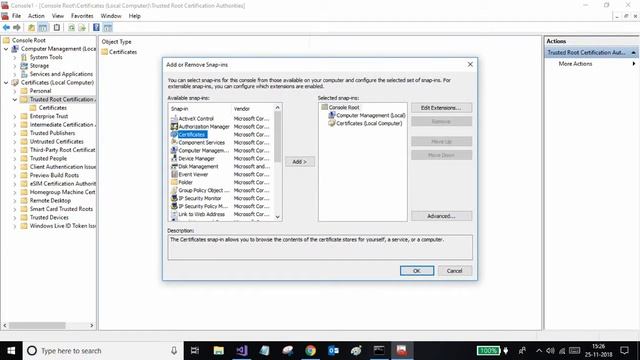Click the Up one level toolbar icon

tap(31, 27)
